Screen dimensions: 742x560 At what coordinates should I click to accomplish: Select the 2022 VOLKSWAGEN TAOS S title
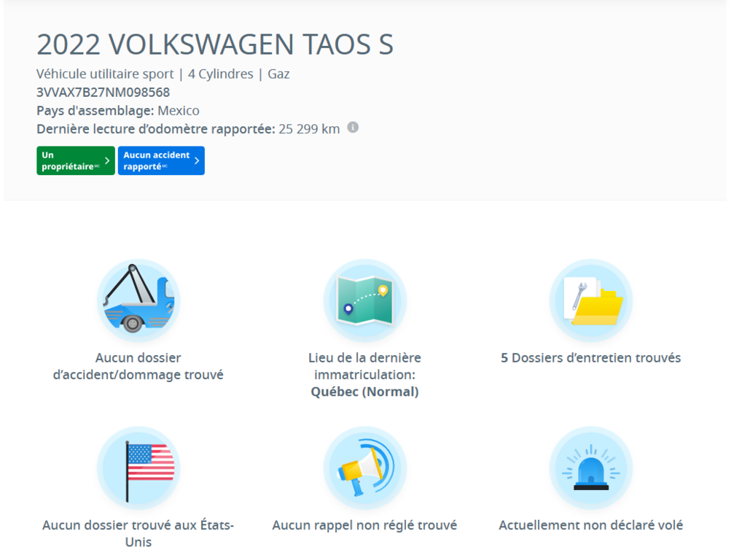216,45
